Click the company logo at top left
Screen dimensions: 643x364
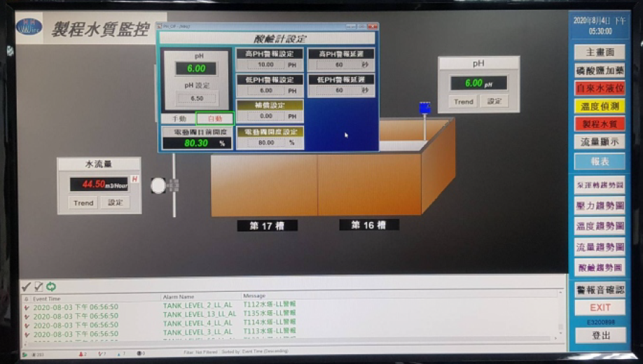29,27
